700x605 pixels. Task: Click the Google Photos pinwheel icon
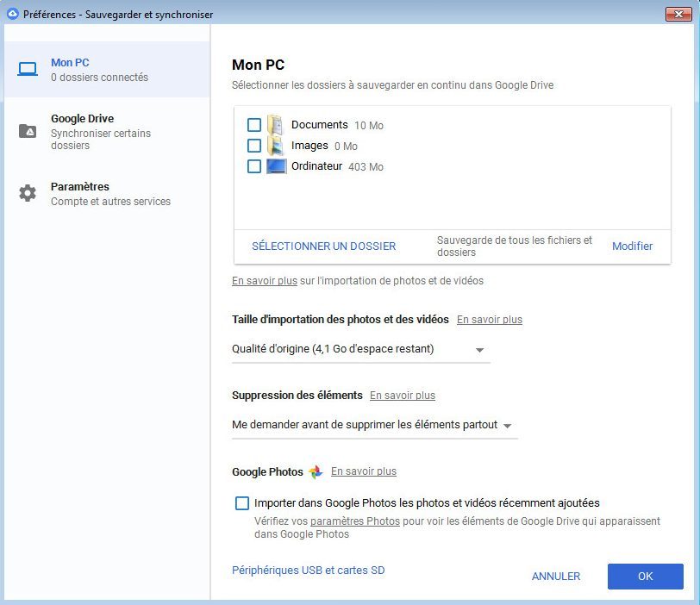[x=316, y=471]
